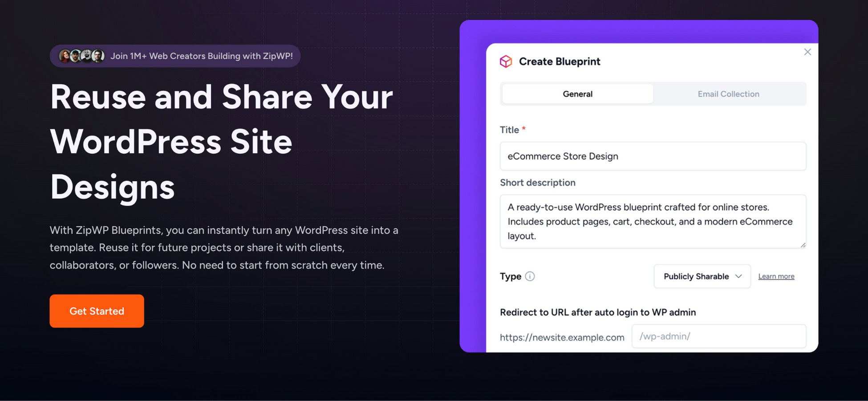
Task: Click the info icon beside Type
Action: [x=530, y=276]
